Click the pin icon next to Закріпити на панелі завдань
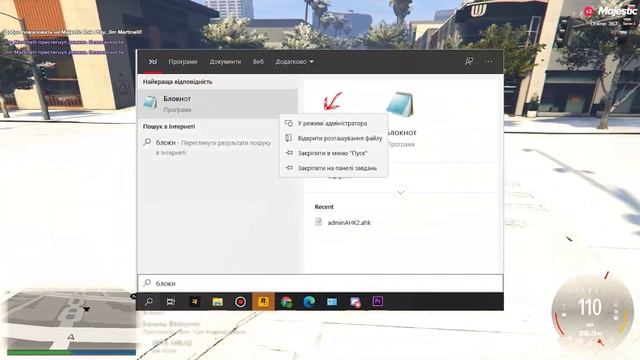The image size is (640, 360). pos(289,168)
